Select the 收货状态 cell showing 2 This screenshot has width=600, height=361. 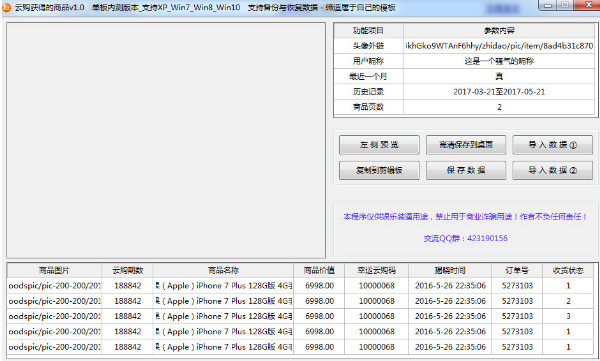pyautogui.click(x=568, y=301)
